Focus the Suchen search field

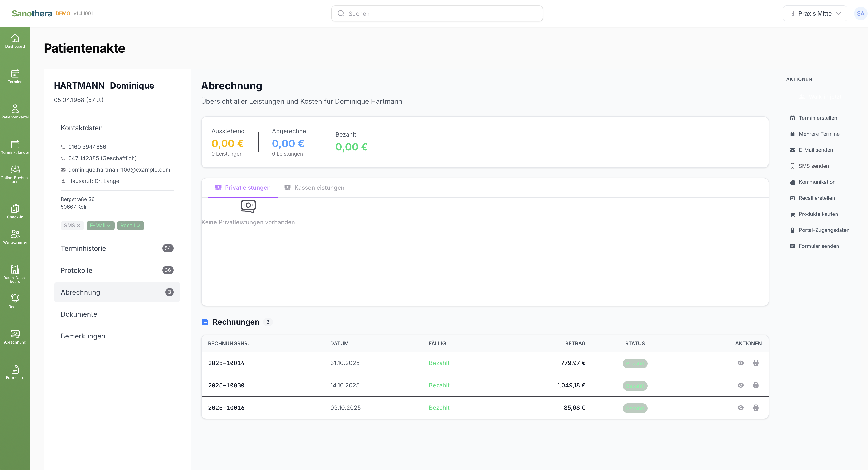click(x=437, y=13)
